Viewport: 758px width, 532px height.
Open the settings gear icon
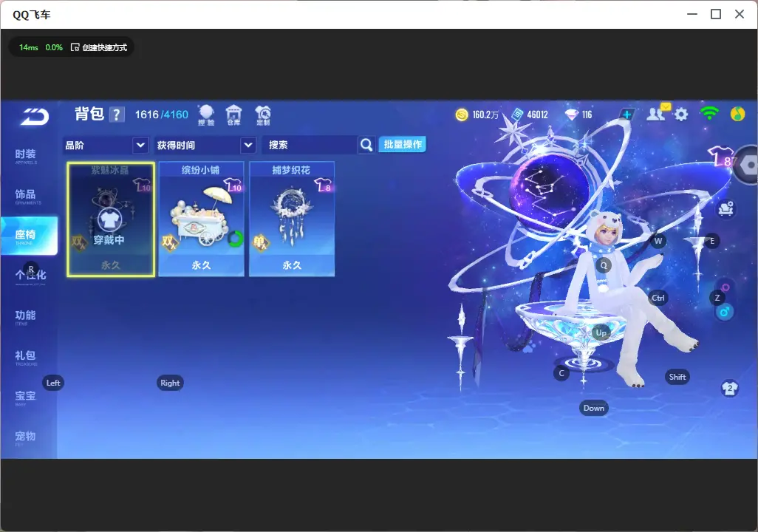681,115
